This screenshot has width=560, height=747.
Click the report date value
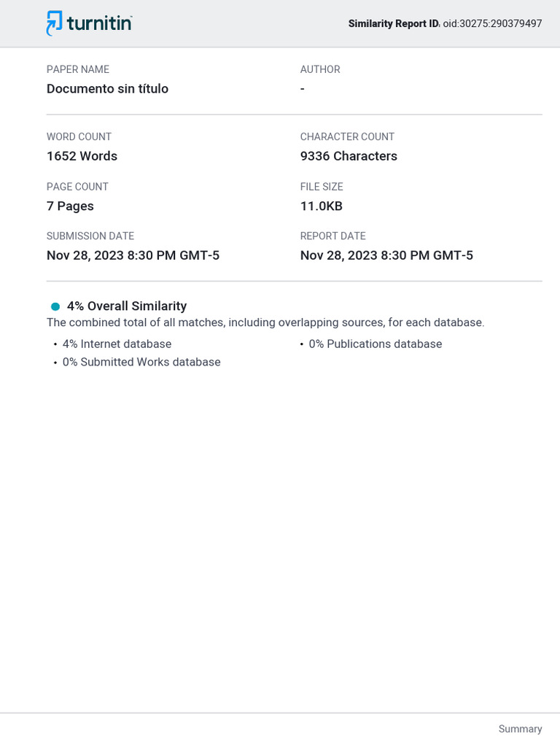386,255
